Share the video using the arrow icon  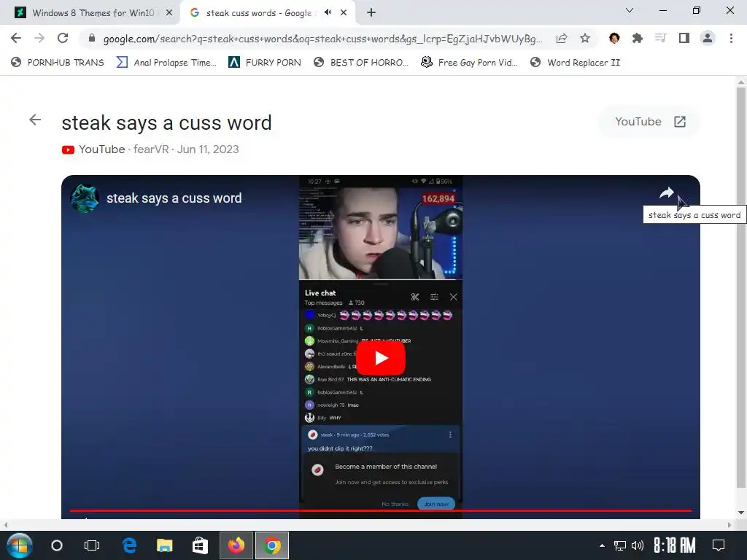(667, 192)
